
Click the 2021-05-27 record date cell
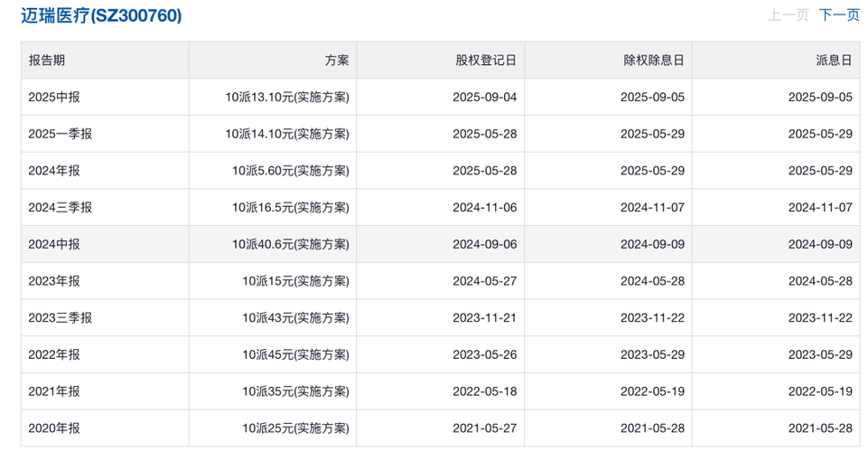[484, 428]
